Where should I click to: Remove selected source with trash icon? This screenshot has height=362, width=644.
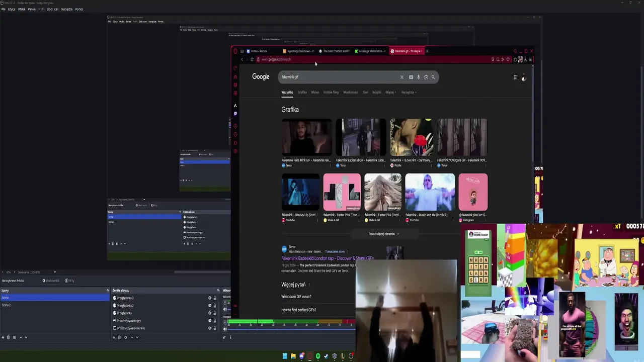click(x=119, y=337)
